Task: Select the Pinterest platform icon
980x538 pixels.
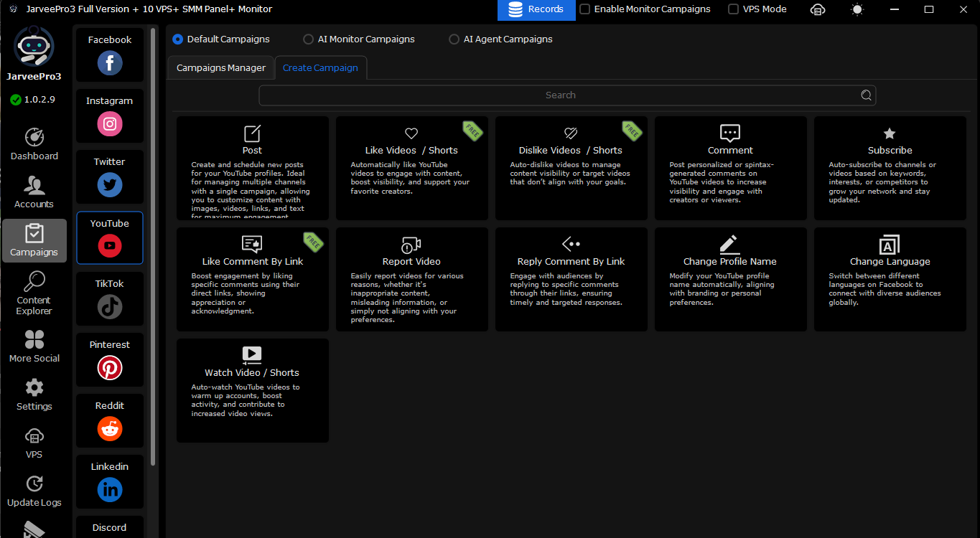Action: tap(110, 368)
